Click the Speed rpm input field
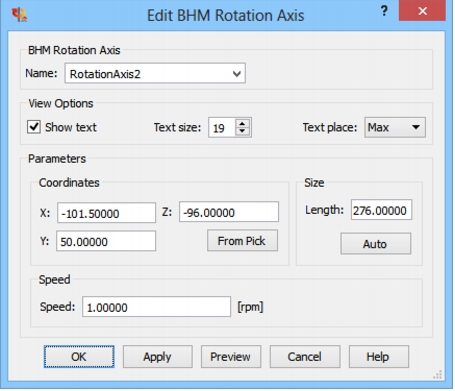This screenshot has width=455, height=391. click(156, 307)
